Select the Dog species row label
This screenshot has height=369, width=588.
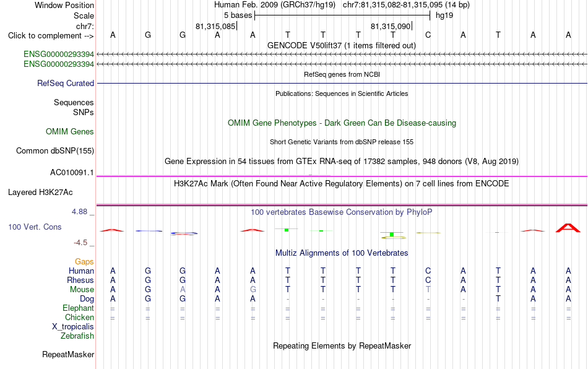click(x=87, y=299)
